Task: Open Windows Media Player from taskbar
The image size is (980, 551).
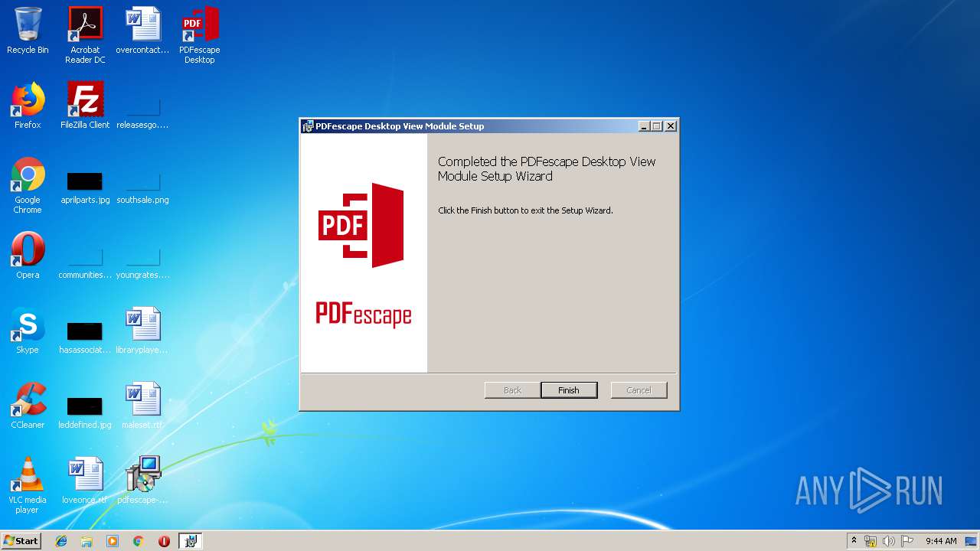Action: tap(113, 541)
